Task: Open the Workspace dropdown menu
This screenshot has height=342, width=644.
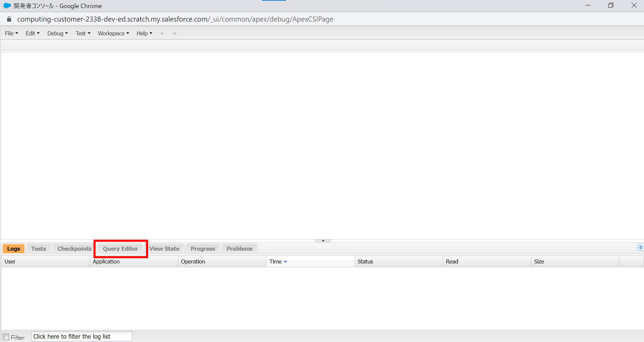Action: click(x=113, y=34)
